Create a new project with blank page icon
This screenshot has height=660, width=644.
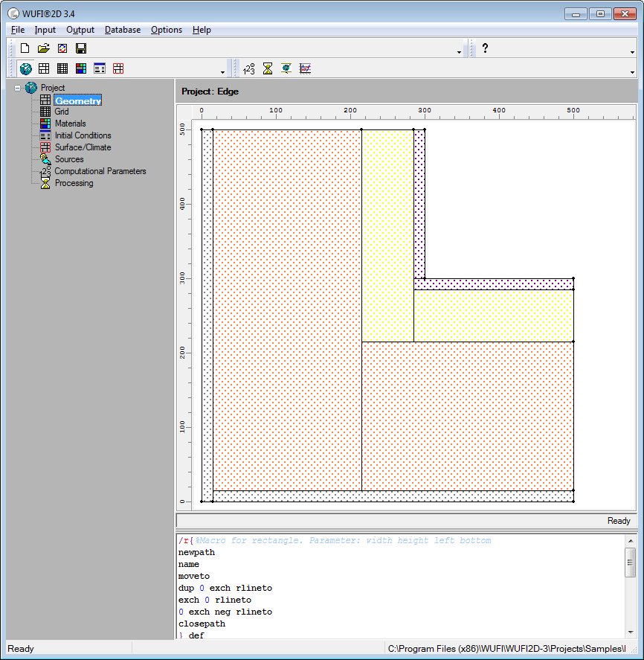pos(25,48)
